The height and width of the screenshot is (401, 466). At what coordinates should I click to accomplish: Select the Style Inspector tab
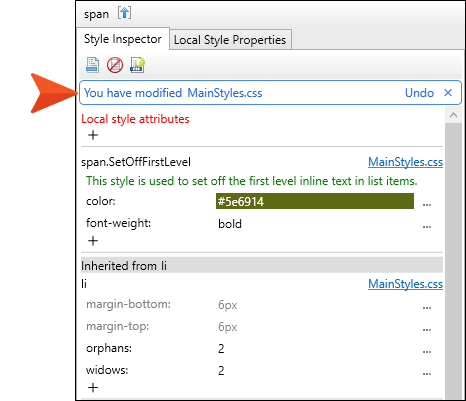coord(123,39)
